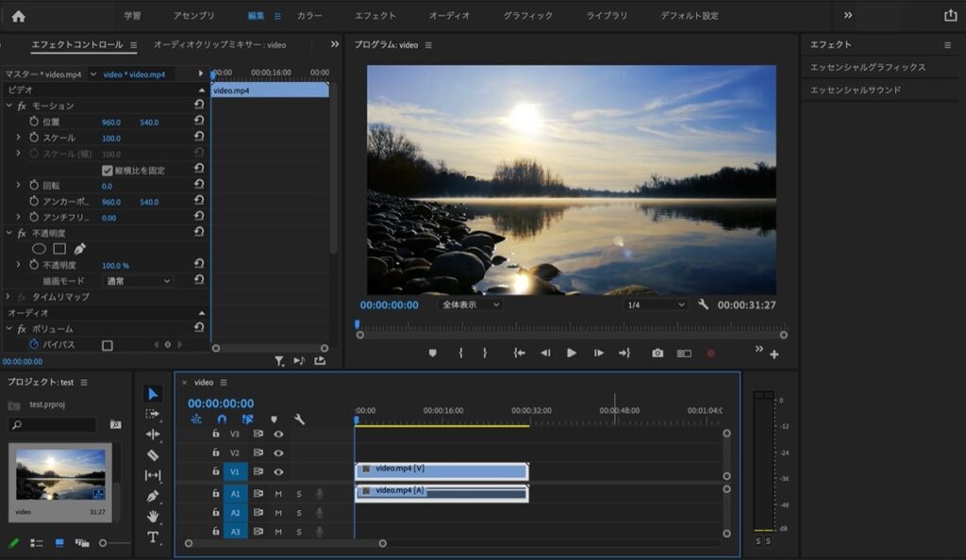Add marker in Program monitor
Viewport: 966px width, 560px height.
pos(432,353)
